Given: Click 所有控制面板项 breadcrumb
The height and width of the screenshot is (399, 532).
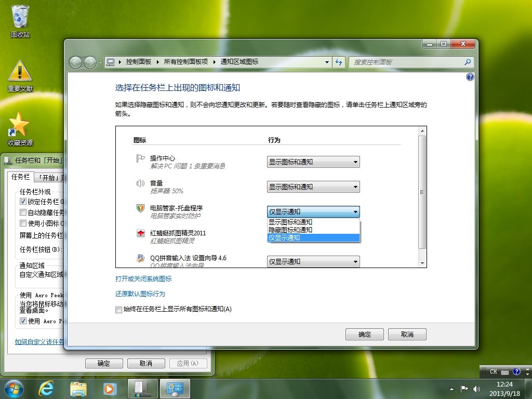Looking at the screenshot, I should (186, 62).
